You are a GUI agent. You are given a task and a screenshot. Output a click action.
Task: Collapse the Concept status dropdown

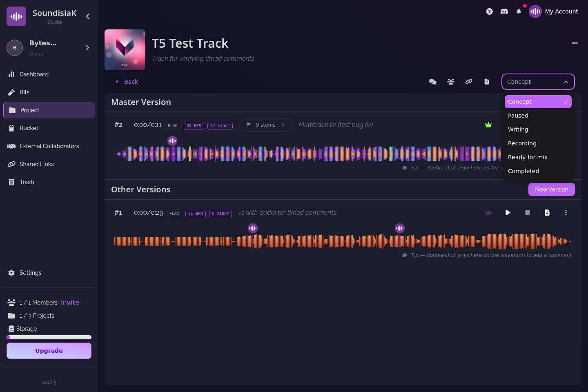[x=538, y=82]
